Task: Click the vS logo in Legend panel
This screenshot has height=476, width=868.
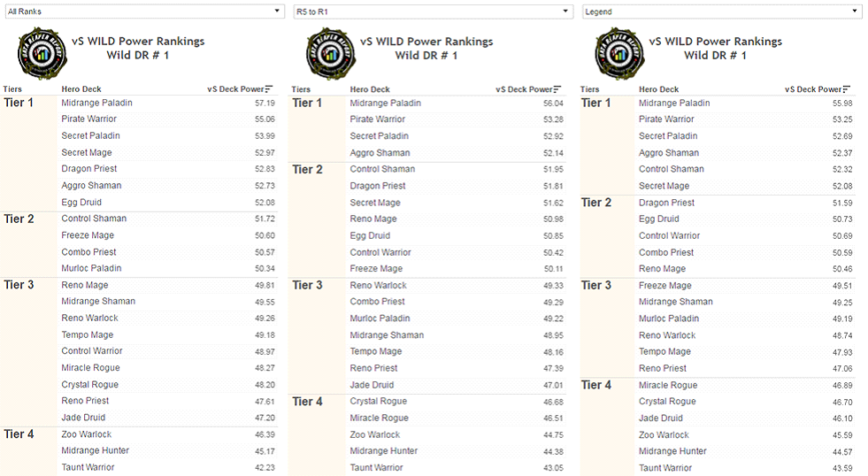Action: click(619, 54)
